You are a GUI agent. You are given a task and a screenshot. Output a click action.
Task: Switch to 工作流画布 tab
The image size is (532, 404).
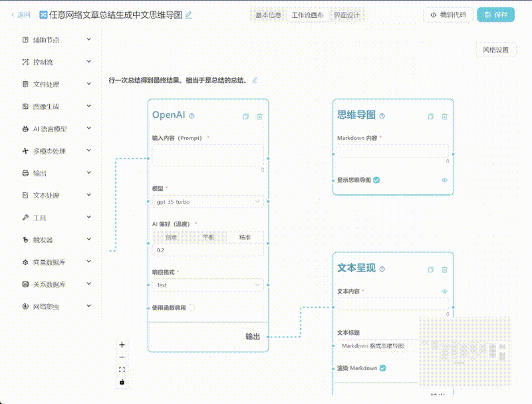308,15
